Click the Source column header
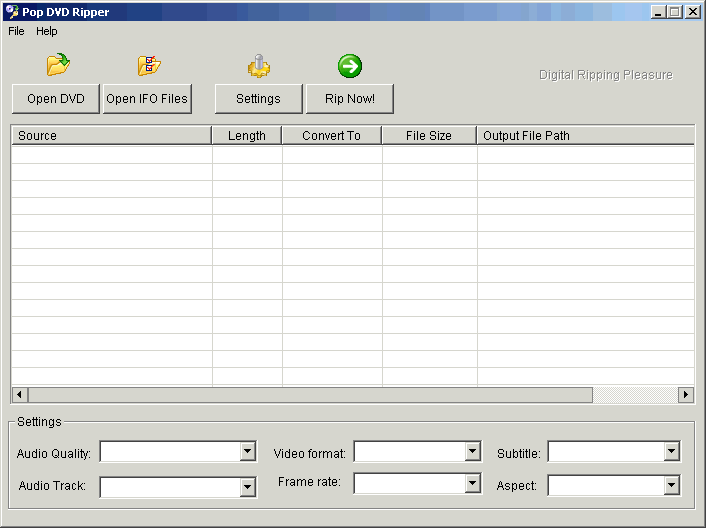This screenshot has width=706, height=528. pyautogui.click(x=112, y=135)
